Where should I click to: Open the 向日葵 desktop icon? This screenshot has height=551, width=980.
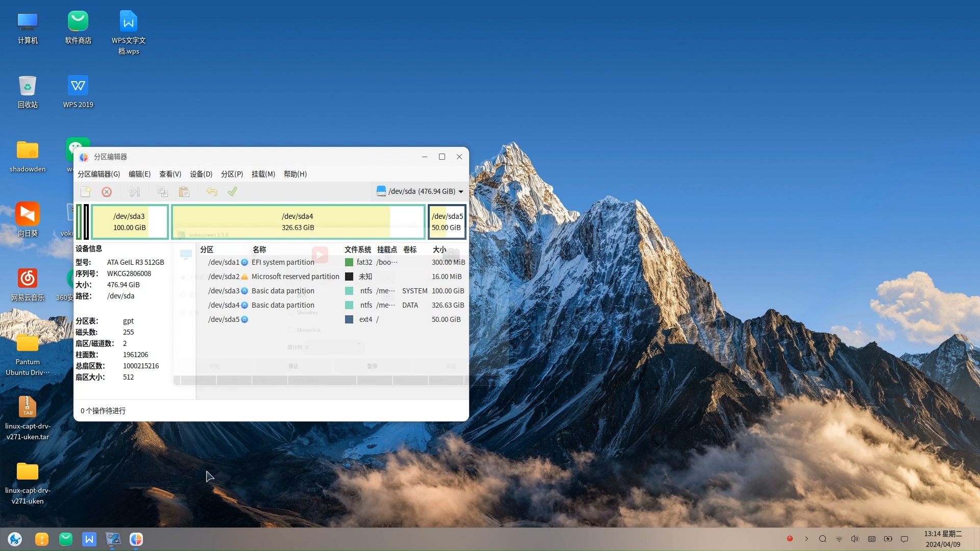(x=28, y=220)
